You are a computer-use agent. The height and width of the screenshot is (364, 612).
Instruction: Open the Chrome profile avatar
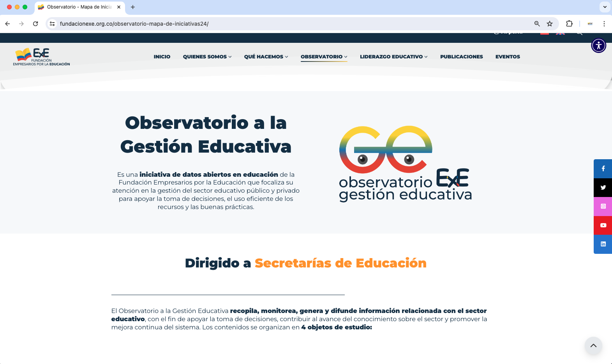(x=590, y=24)
